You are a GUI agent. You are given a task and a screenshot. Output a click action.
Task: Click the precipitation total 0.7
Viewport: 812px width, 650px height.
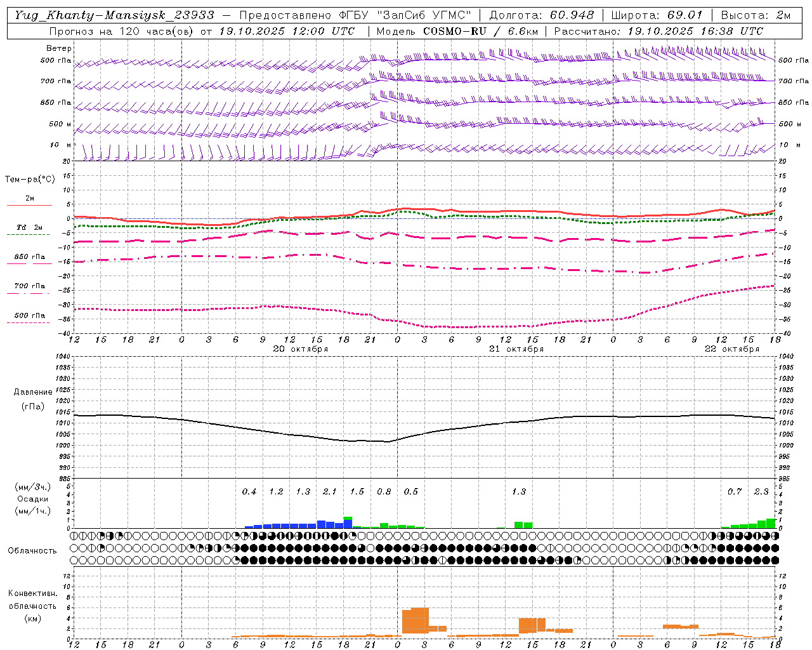coord(735,491)
